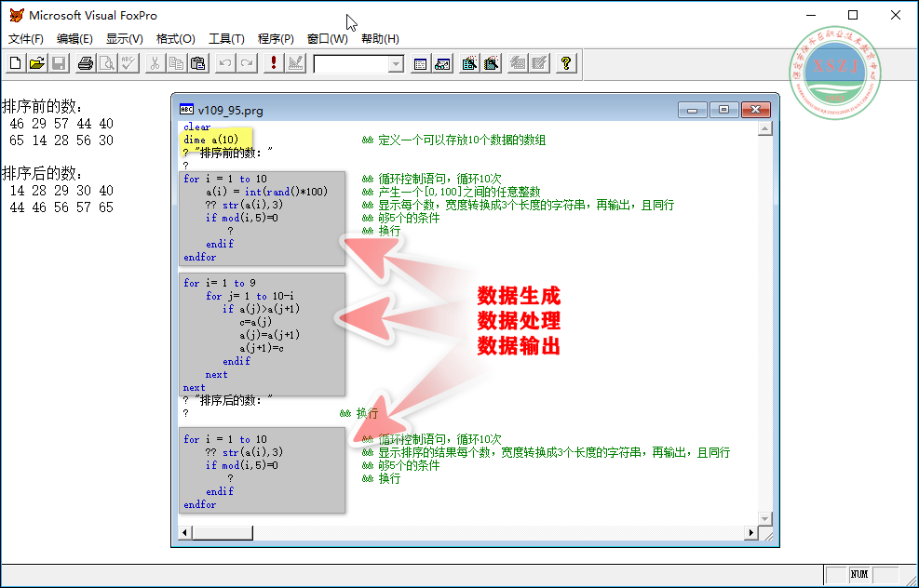The height and width of the screenshot is (588, 919).
Task: Create a new file with the New icon
Action: pyautogui.click(x=16, y=62)
